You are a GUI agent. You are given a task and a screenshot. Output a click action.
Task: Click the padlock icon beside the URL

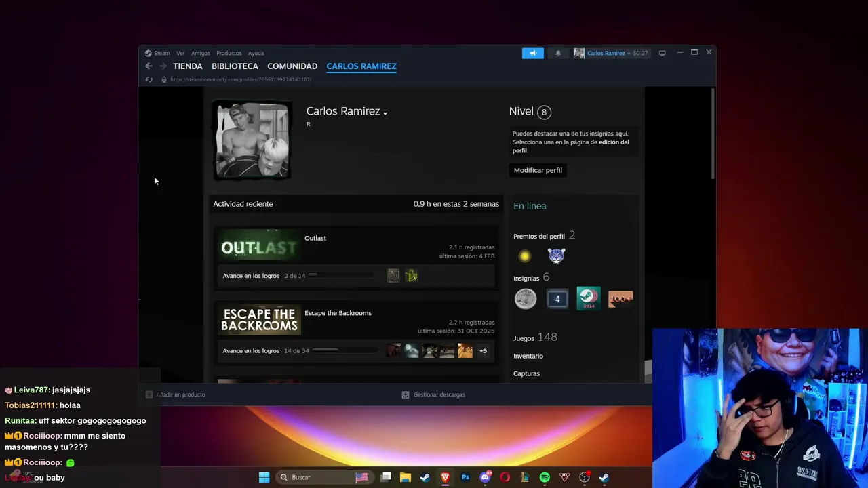click(x=163, y=79)
